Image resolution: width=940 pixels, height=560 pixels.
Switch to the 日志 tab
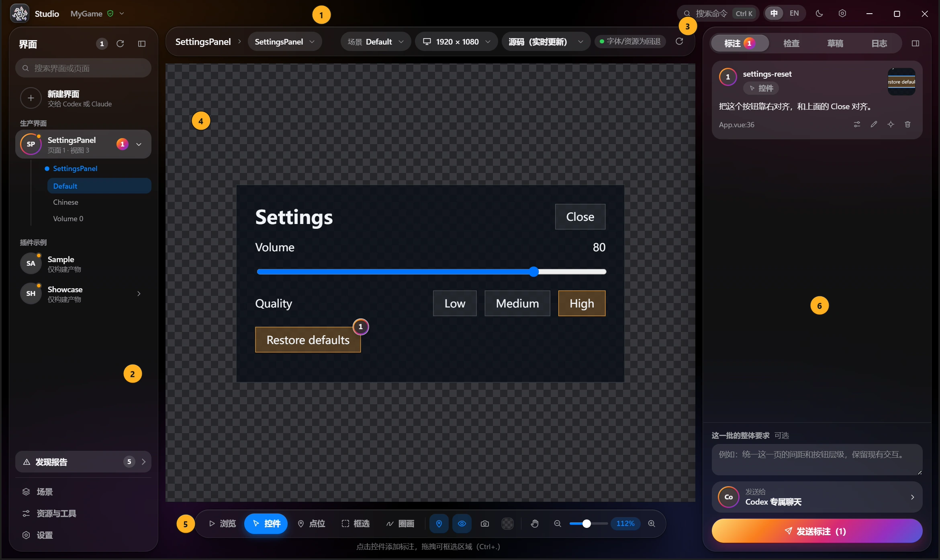879,43
